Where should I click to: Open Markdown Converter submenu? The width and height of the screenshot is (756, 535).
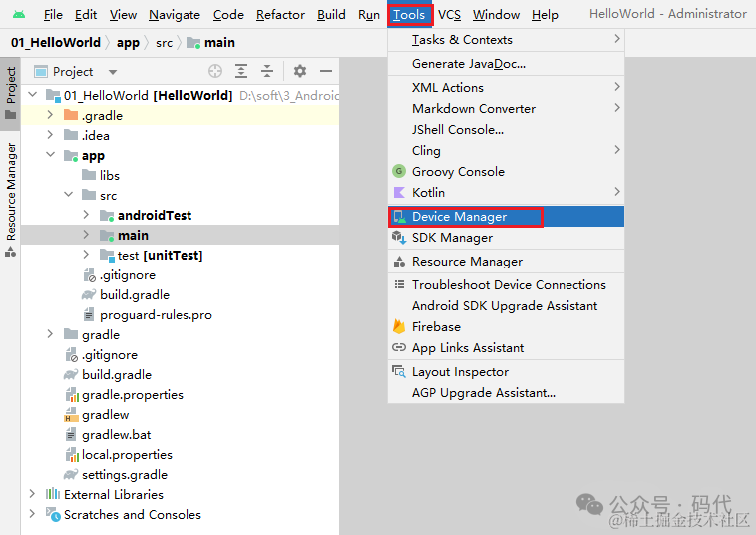(506, 109)
